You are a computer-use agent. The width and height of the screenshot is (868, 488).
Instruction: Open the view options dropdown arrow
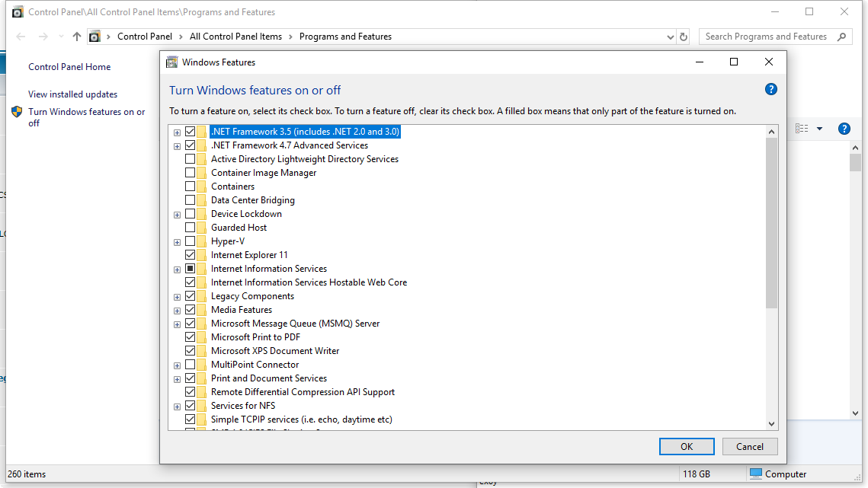tap(819, 129)
